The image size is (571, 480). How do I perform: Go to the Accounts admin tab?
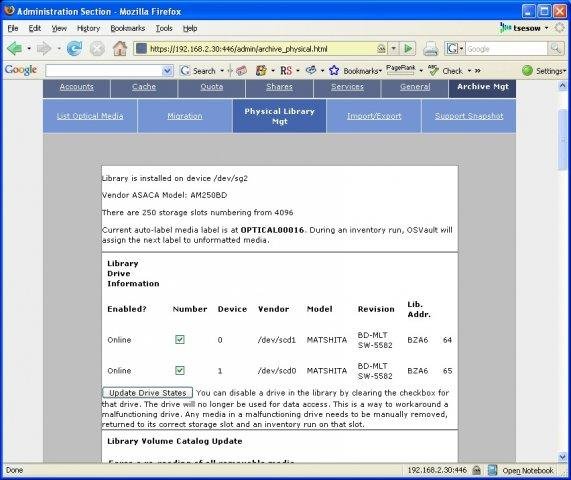(x=76, y=87)
